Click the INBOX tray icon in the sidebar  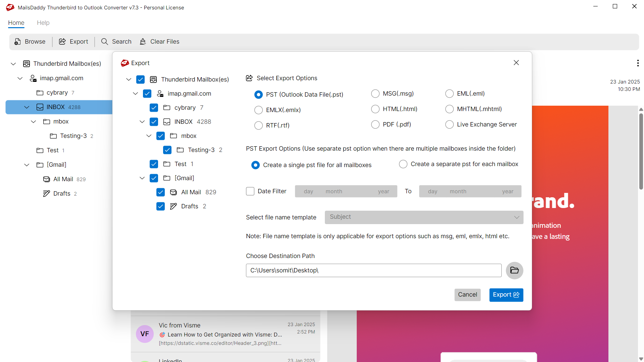pos(40,107)
